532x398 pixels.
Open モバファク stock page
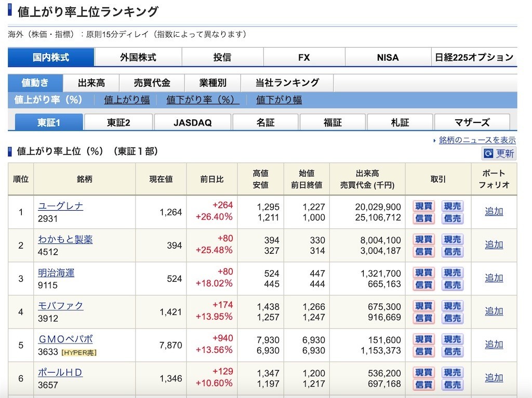pos(60,306)
